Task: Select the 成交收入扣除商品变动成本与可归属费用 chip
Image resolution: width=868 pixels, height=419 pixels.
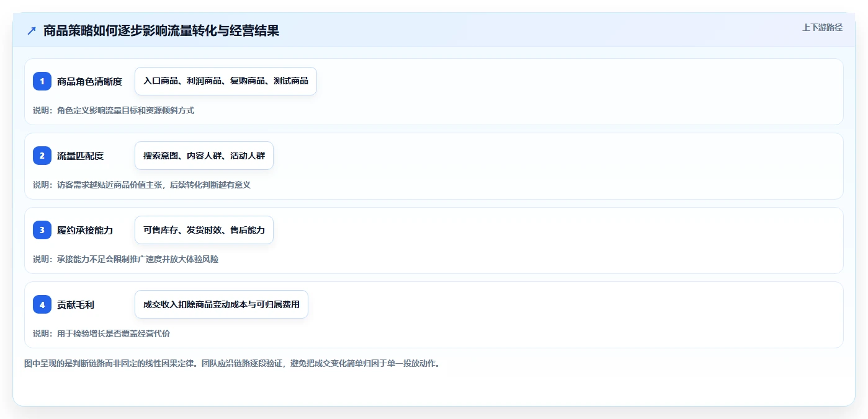Action: coord(221,304)
